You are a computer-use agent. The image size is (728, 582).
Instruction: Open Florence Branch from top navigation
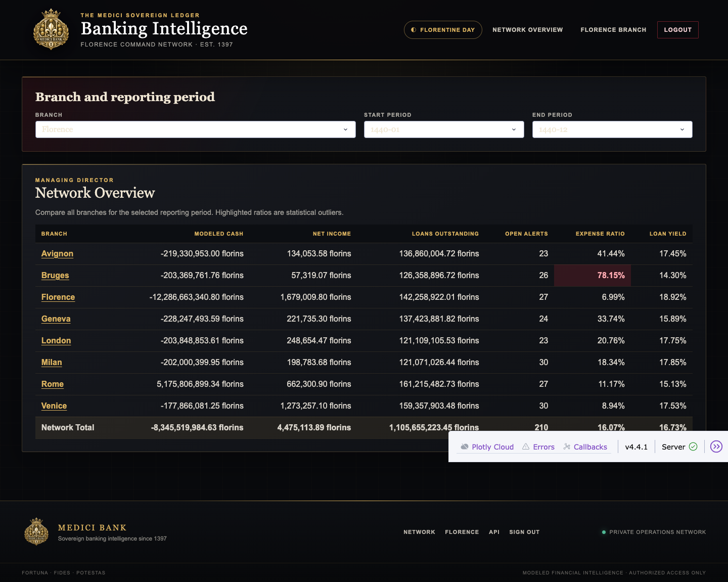[x=613, y=30]
